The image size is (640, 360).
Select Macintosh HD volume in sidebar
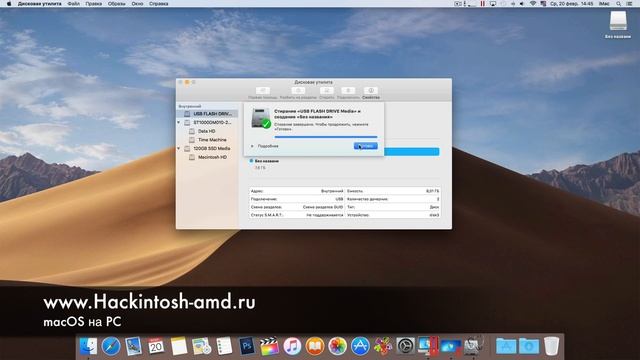208,157
